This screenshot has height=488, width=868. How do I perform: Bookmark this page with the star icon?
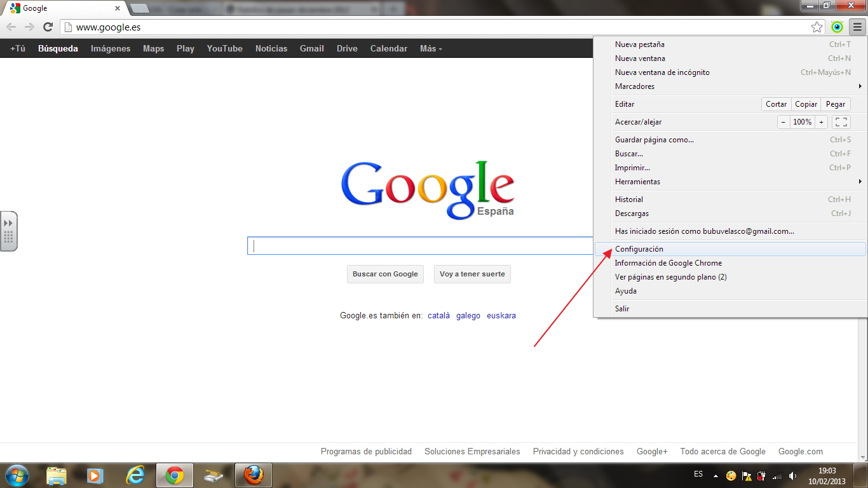tap(817, 27)
